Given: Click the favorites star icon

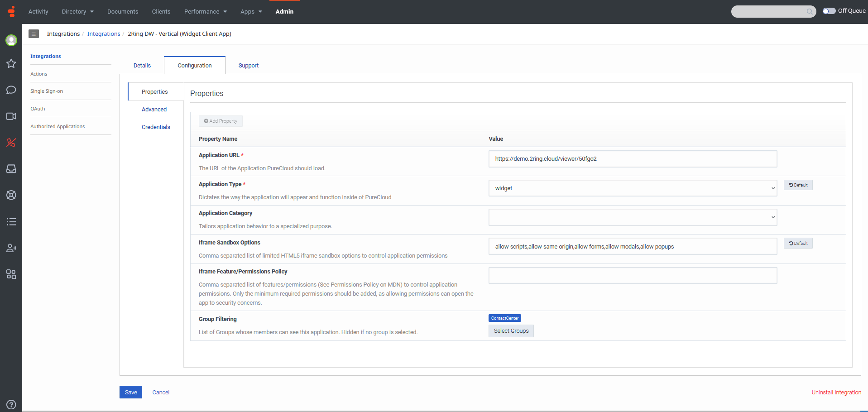Looking at the screenshot, I should (x=11, y=63).
